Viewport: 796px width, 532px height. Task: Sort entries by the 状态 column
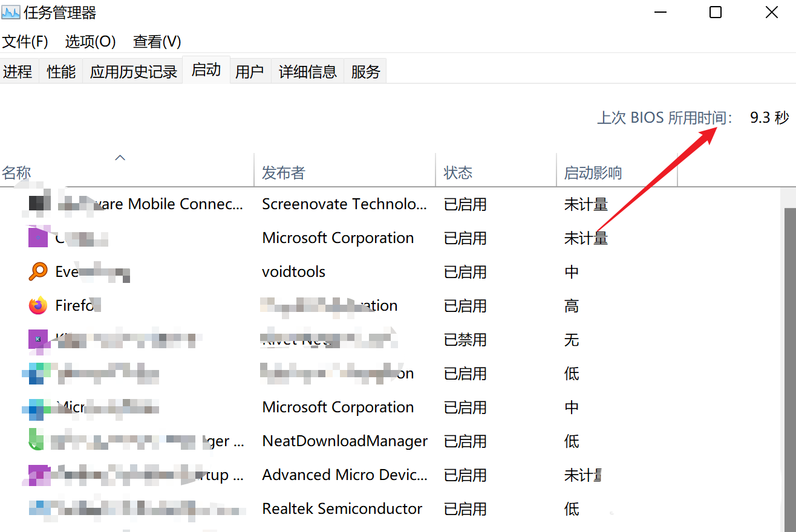click(458, 172)
